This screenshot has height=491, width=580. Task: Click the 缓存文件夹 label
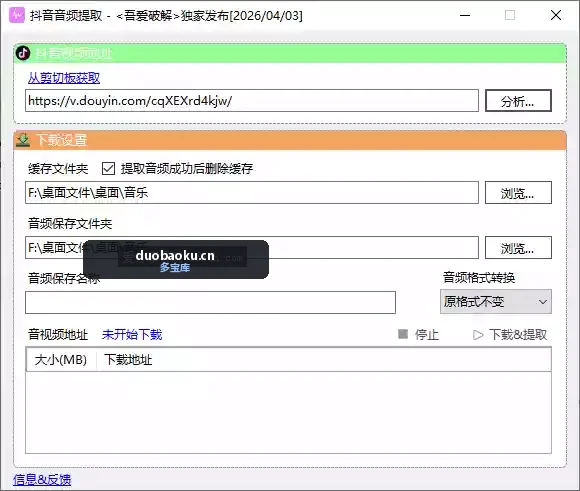point(58,169)
